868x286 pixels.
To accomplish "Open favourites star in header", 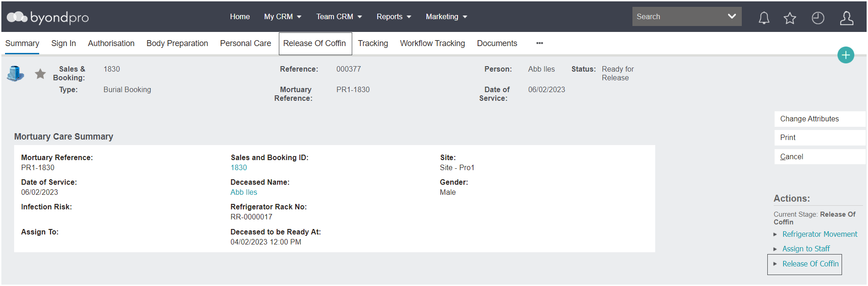I will pos(790,18).
